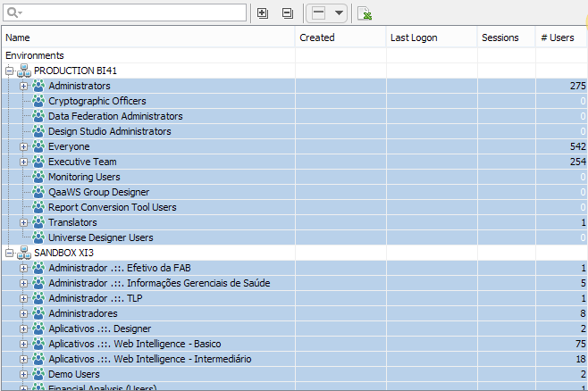
Task: Click the Administrador Efetivo da FAB icon
Action: coord(38,268)
